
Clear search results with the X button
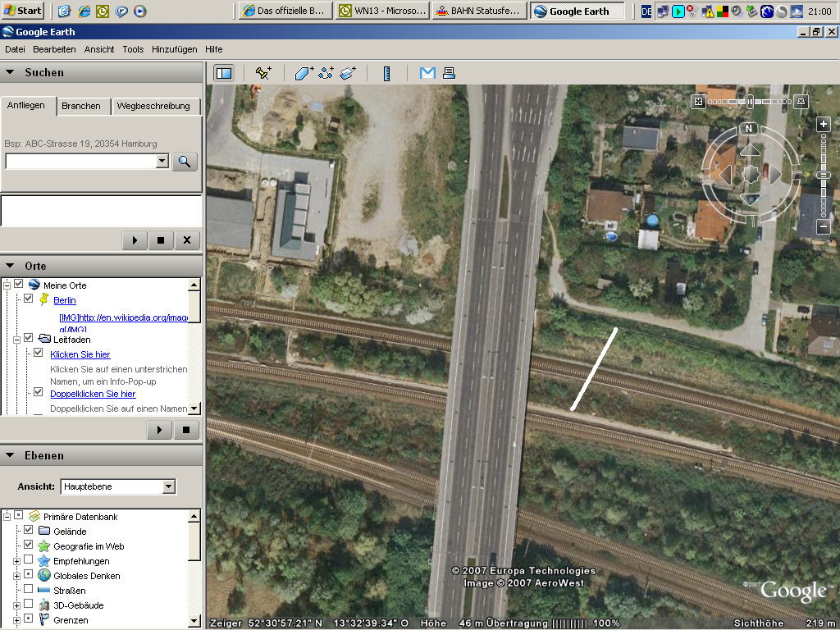(187, 240)
